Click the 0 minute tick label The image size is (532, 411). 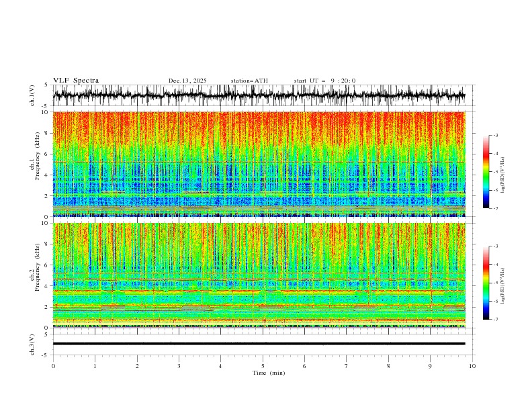53,366
